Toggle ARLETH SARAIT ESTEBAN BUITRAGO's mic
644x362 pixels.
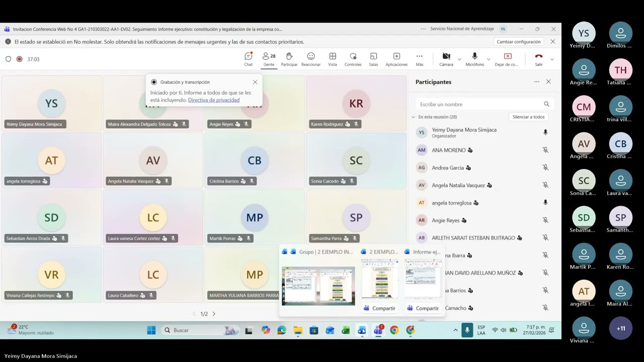(x=545, y=237)
